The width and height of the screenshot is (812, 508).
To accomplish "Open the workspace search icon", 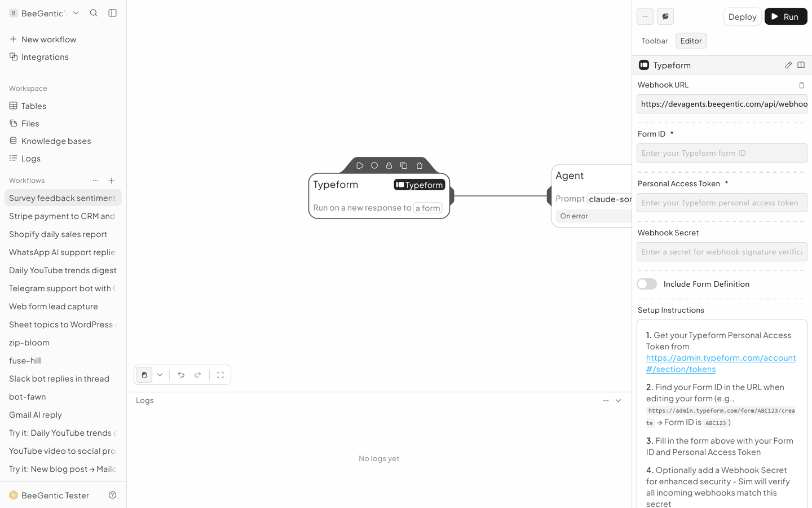I will coord(94,13).
